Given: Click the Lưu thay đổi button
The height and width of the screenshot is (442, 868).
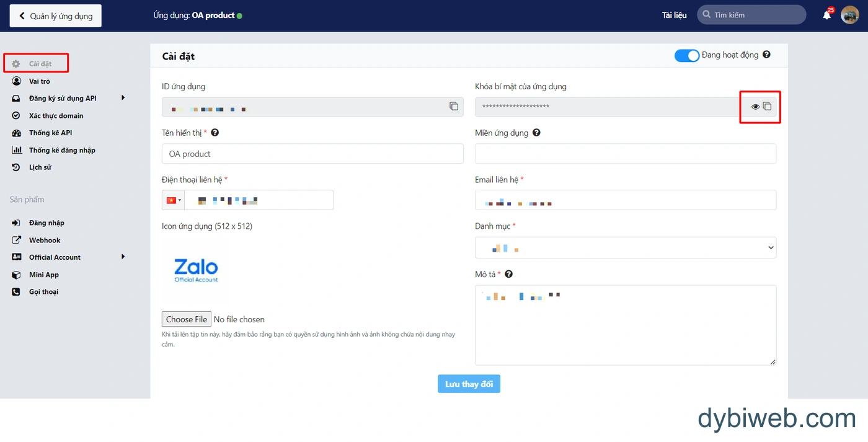Looking at the screenshot, I should pyautogui.click(x=469, y=384).
